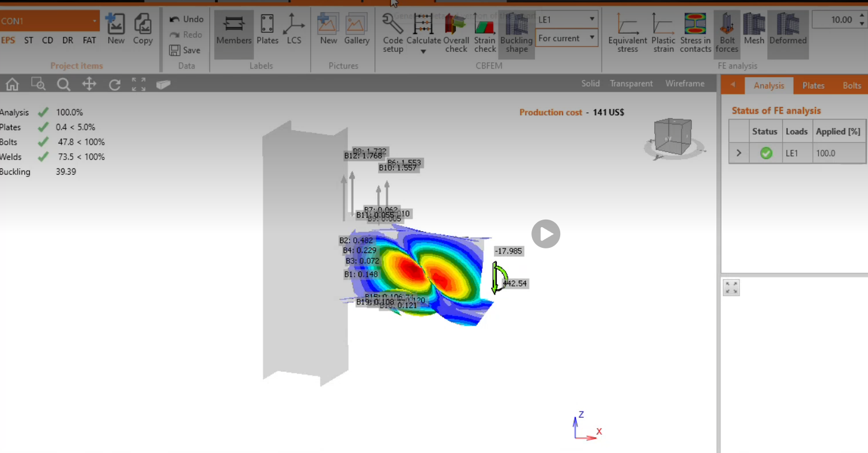Show Stress in contacts
This screenshot has height=453, width=868.
tap(696, 33)
